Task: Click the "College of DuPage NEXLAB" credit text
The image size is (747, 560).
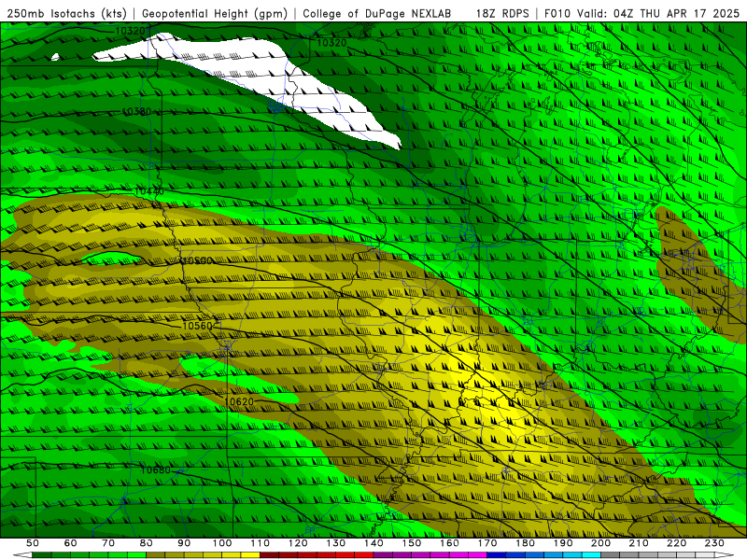Action: [377, 14]
